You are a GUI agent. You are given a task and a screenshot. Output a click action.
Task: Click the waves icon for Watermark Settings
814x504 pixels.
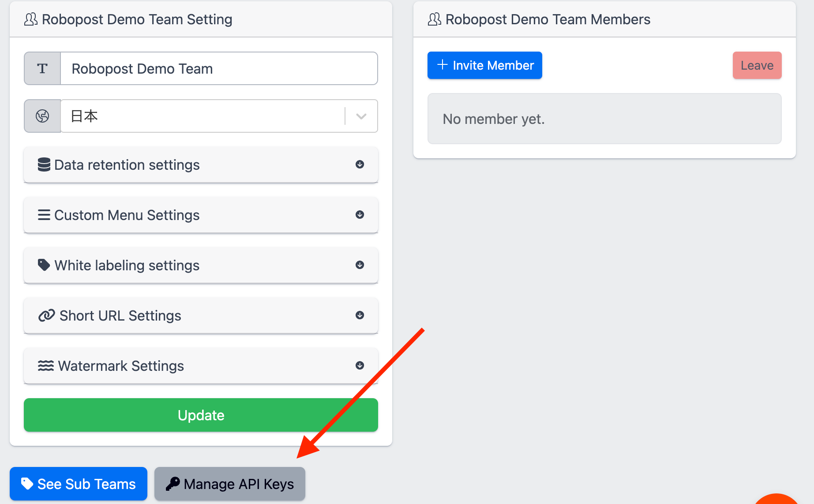click(x=46, y=366)
